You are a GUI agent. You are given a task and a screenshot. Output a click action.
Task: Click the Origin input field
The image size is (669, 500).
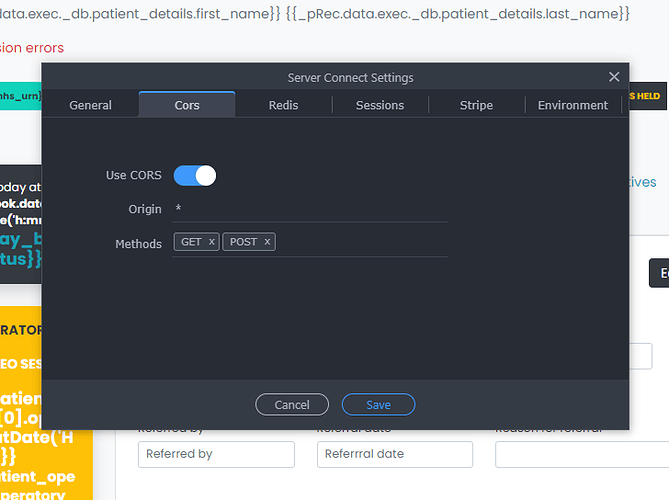(310, 209)
